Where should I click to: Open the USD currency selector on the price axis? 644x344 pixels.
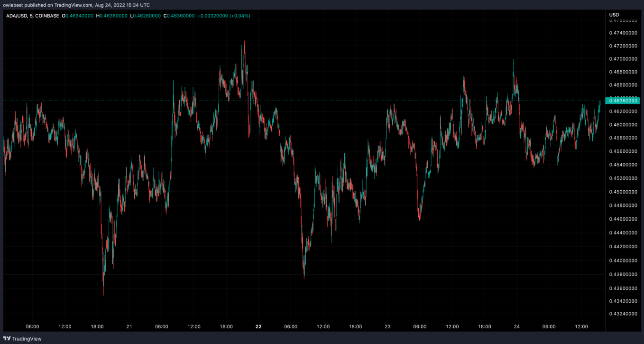[614, 16]
